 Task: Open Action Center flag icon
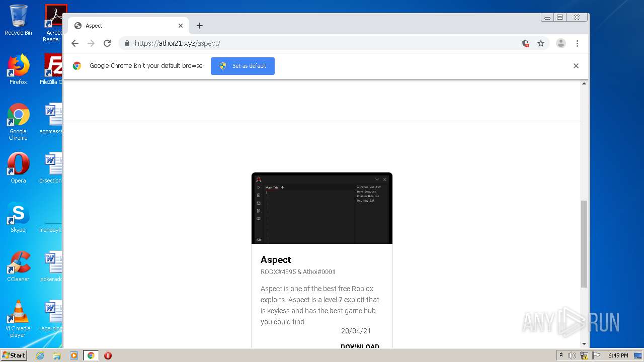point(596,355)
